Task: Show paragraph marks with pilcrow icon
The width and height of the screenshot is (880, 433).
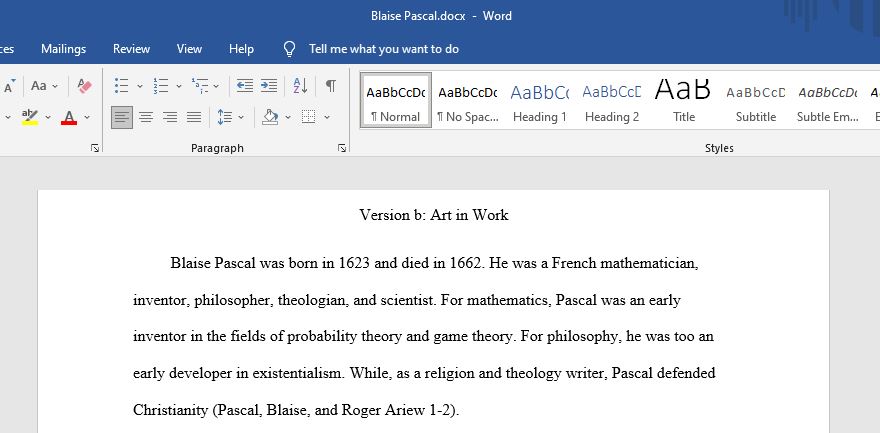Action: pos(331,86)
